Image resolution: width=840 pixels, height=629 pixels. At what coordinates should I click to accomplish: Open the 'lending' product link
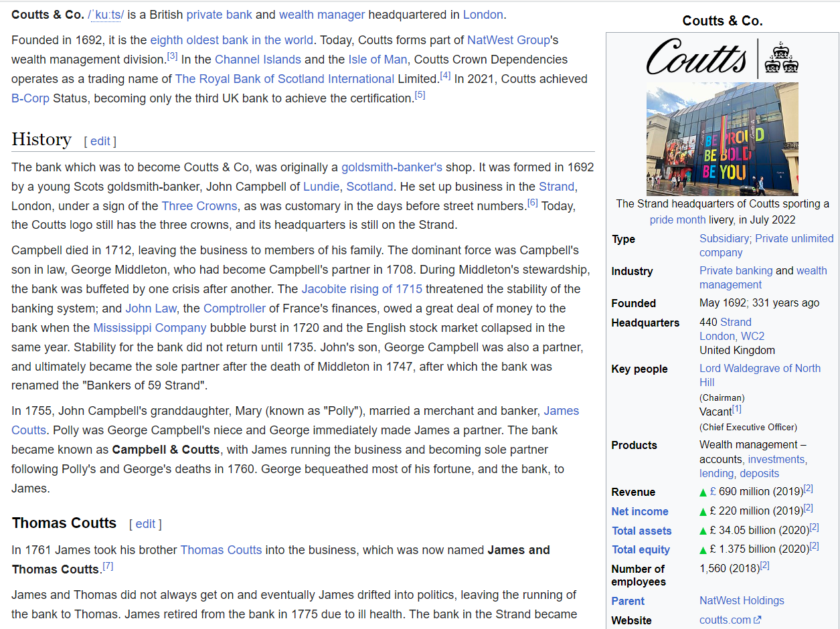coord(716,474)
